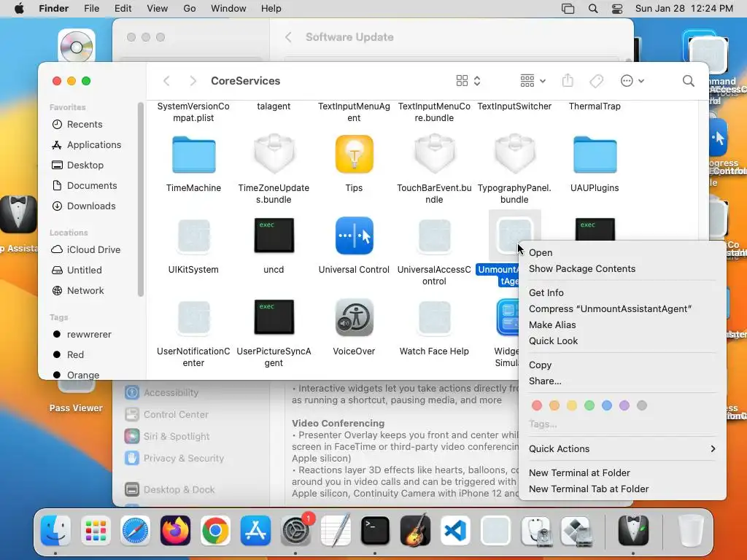The width and height of the screenshot is (747, 560).
Task: Open the UAUPlugins folder icon
Action: 595,155
